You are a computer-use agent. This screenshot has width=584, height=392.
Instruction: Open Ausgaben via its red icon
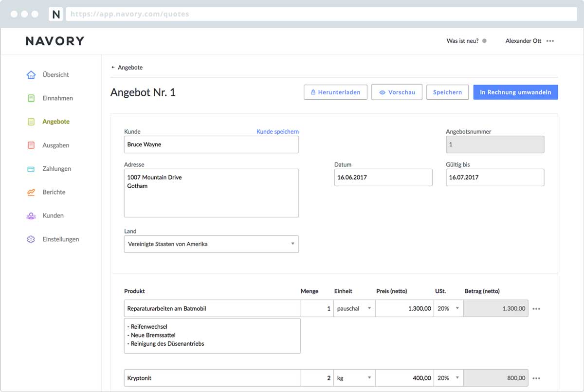(x=31, y=145)
